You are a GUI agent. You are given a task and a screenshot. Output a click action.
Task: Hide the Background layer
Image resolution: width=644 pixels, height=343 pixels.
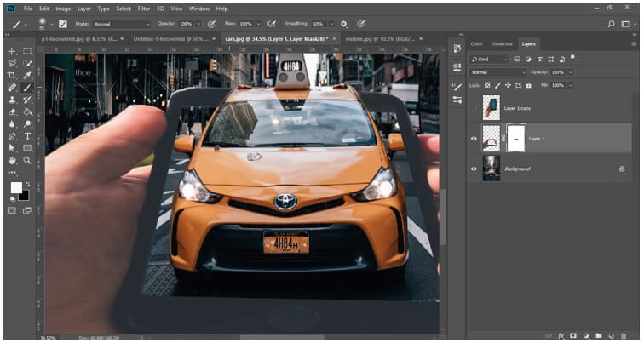474,169
